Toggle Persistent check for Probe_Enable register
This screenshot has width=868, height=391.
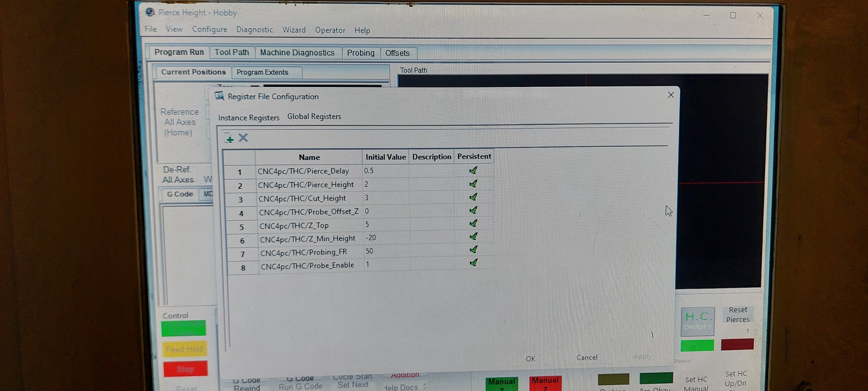[x=474, y=263]
